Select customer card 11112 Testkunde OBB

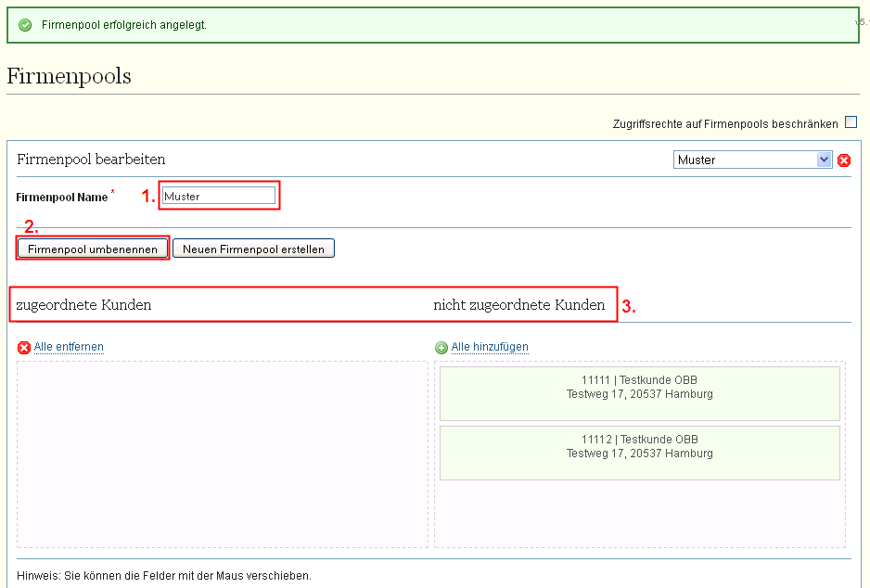point(640,453)
